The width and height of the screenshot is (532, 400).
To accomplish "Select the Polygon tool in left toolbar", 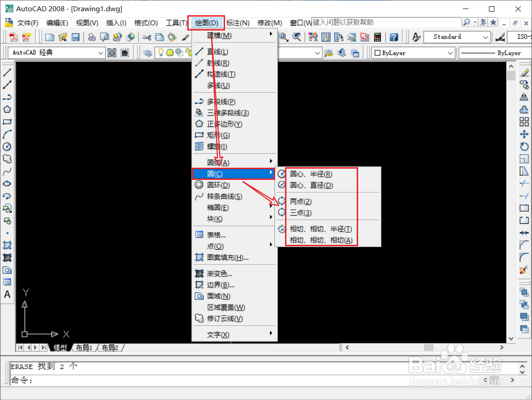I will 7,109.
